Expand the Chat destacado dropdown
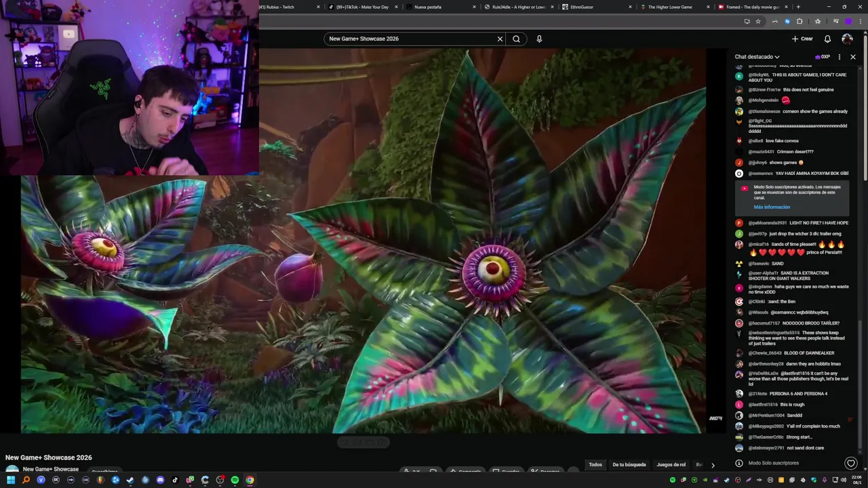 click(757, 57)
